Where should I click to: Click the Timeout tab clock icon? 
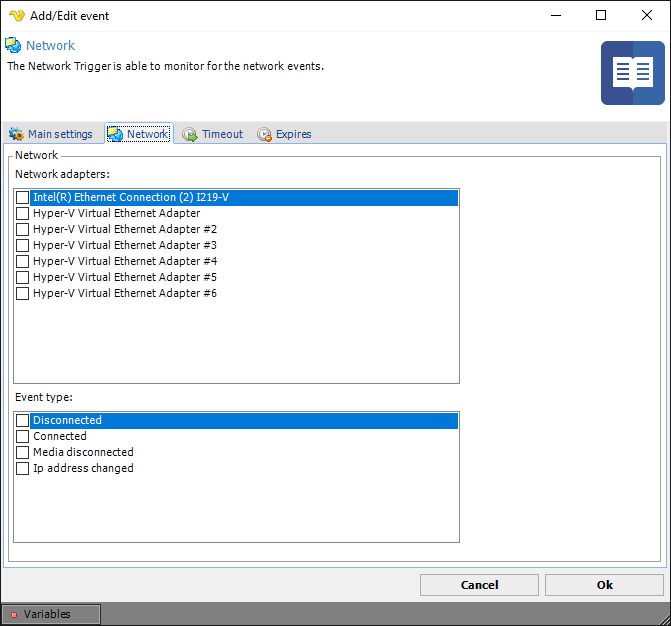click(190, 134)
